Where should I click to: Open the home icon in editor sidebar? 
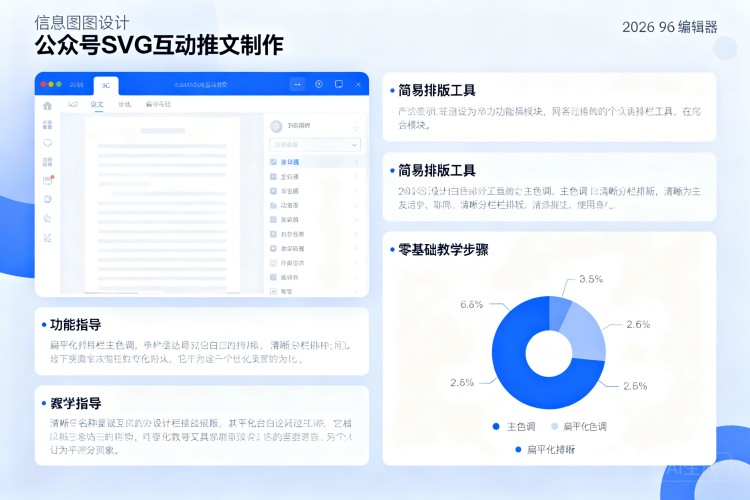pyautogui.click(x=47, y=106)
